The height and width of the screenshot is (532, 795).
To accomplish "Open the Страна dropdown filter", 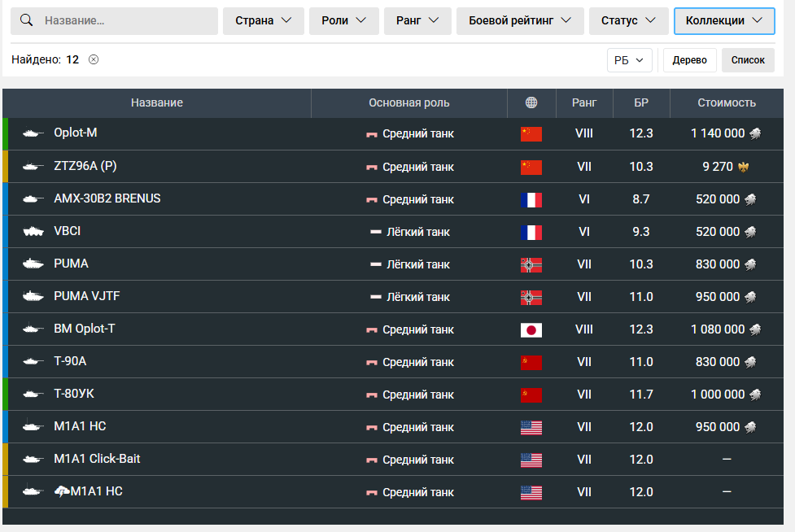I will point(264,21).
